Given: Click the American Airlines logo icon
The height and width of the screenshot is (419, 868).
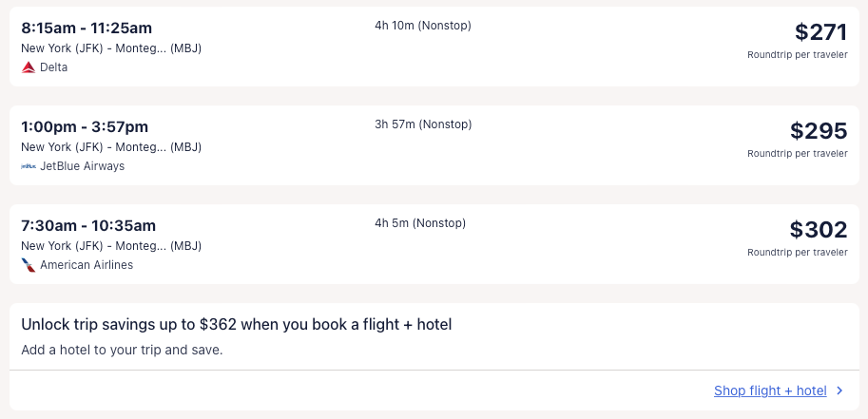Looking at the screenshot, I should [x=29, y=265].
